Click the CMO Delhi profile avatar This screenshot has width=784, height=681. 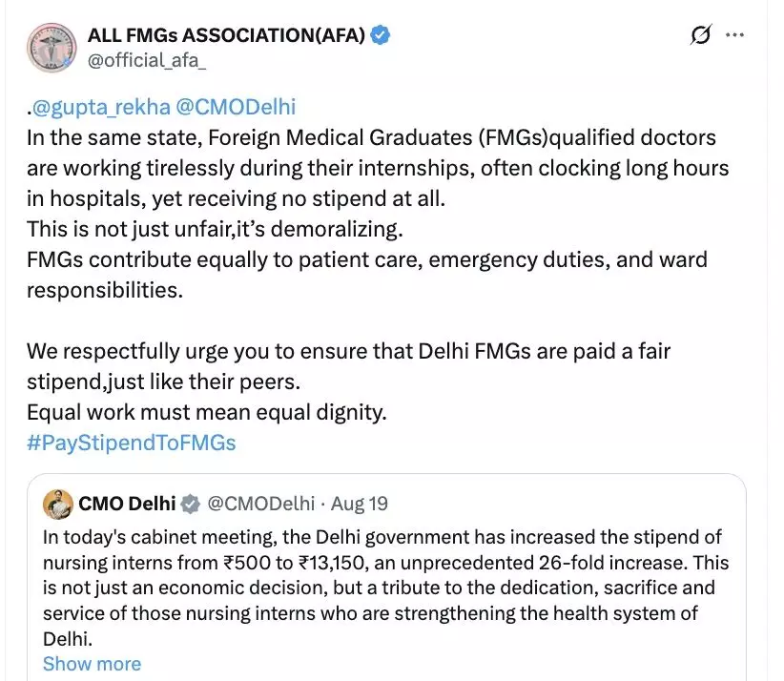59,504
